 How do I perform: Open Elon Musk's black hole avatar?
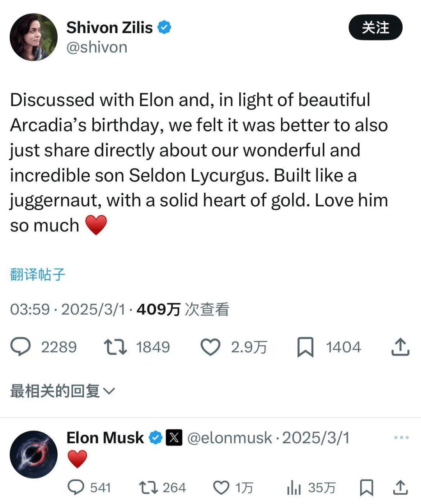[34, 454]
